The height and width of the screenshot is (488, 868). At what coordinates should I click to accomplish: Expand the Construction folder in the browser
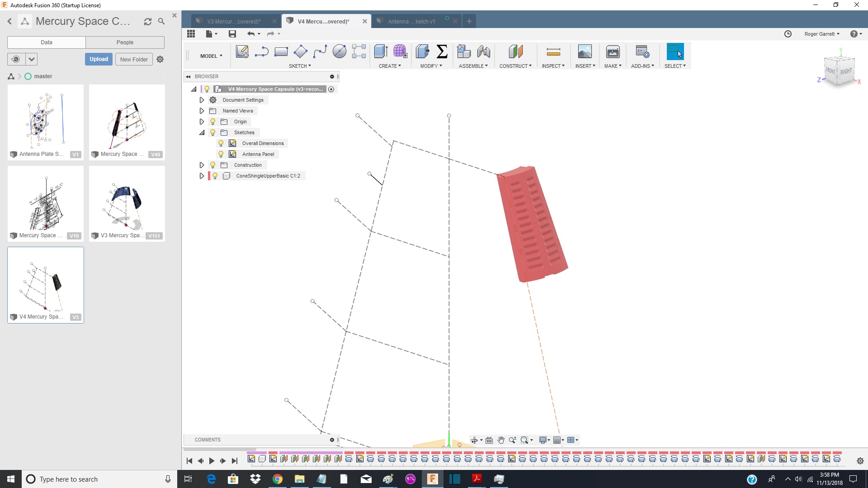pyautogui.click(x=202, y=165)
